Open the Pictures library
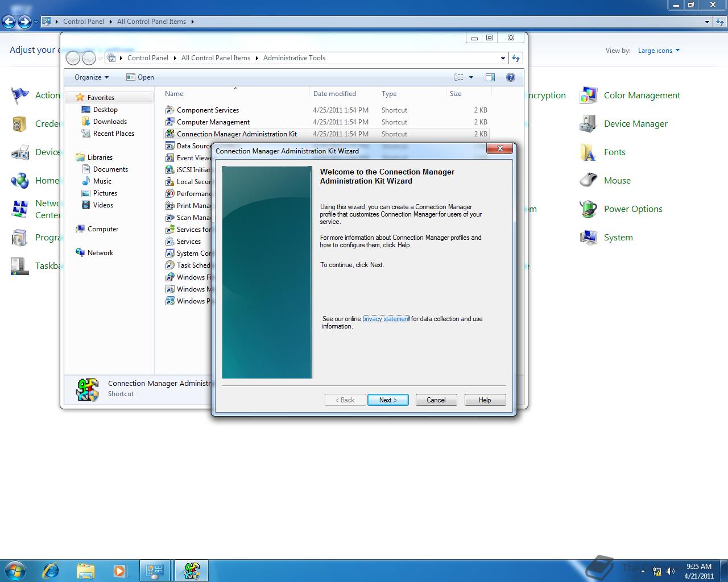728x582 pixels. coord(105,193)
